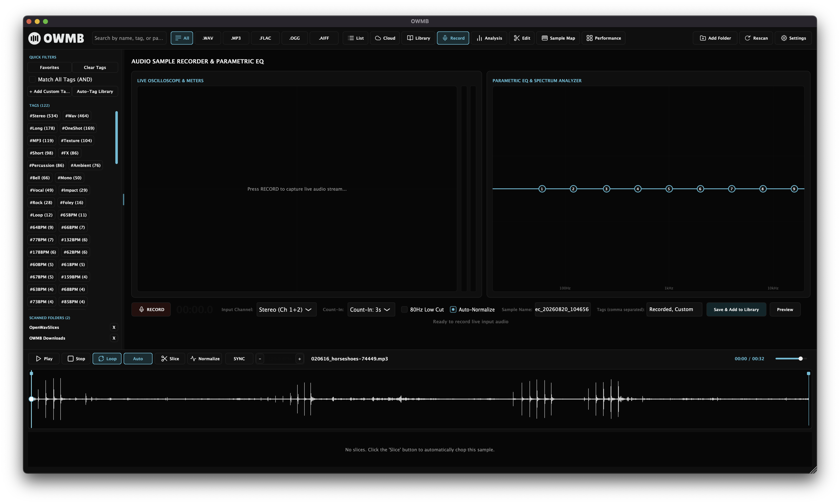Click the tags list scrollbar
Viewport: 840px width, 504px height.
click(x=117, y=138)
